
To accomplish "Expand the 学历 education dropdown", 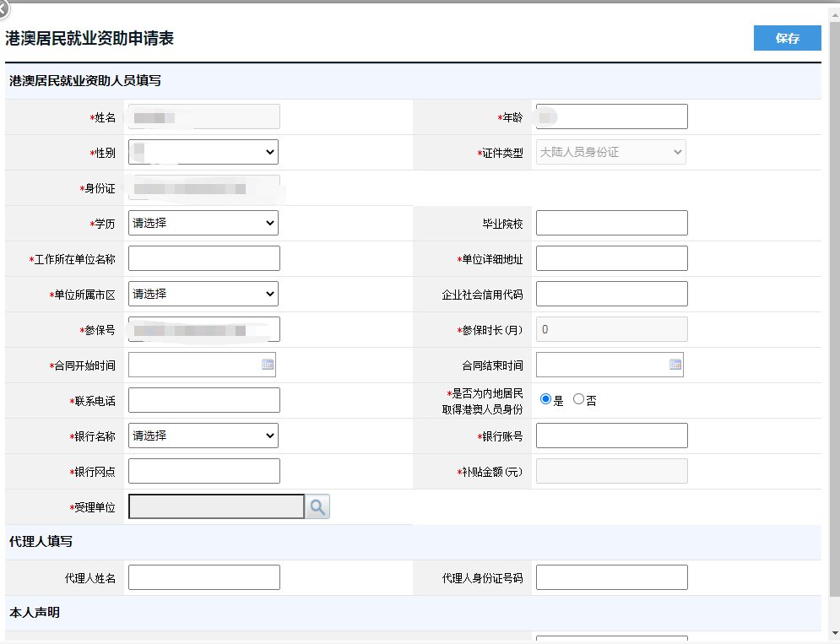I will [x=203, y=223].
